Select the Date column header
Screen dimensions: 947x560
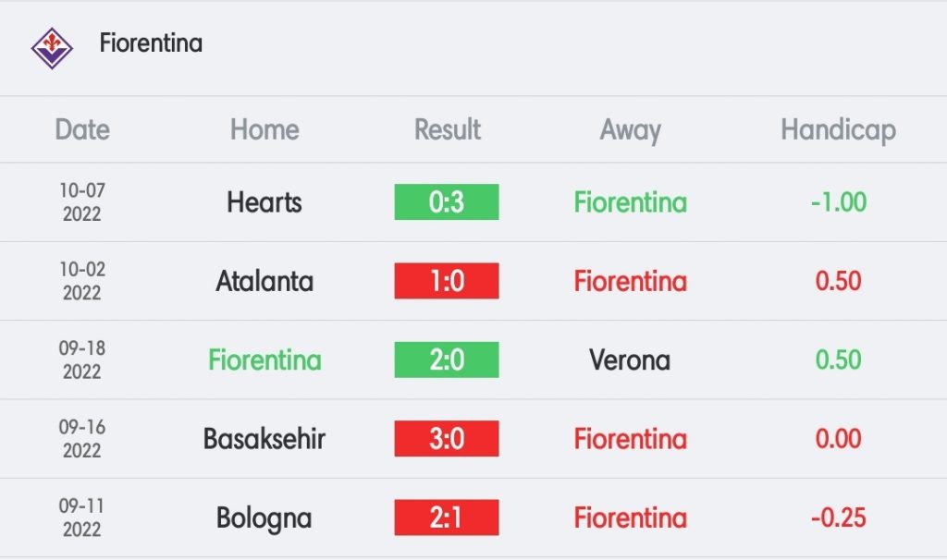pos(82,129)
